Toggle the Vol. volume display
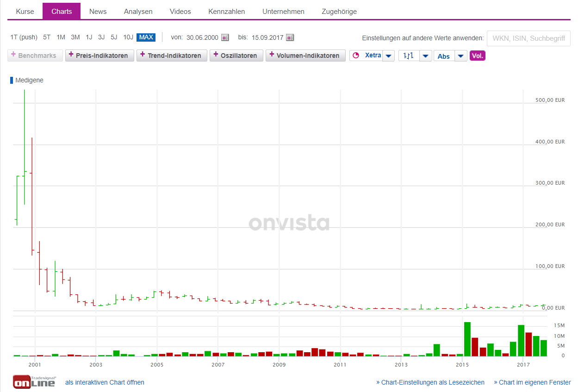This screenshot has width=578, height=392. 477,56
